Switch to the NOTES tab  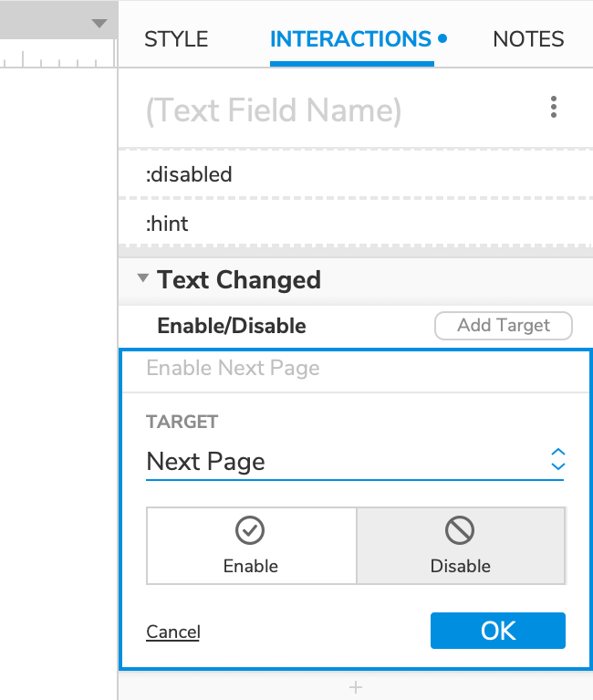tap(528, 39)
